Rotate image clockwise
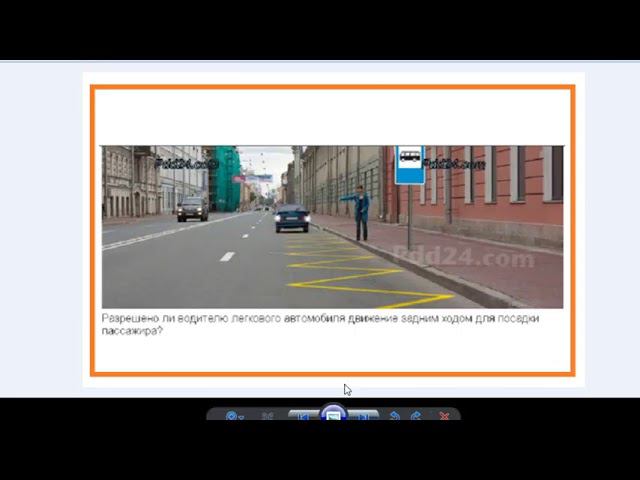 pos(416,416)
